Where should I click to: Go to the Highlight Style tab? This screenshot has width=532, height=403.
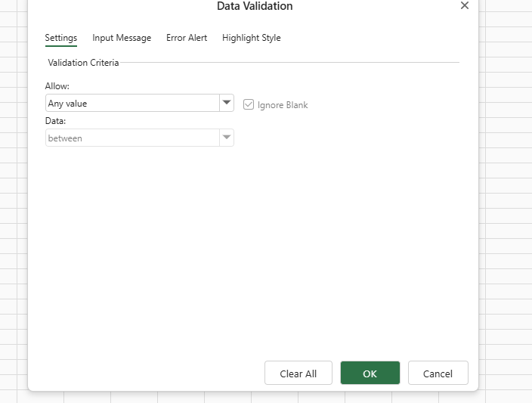(251, 38)
